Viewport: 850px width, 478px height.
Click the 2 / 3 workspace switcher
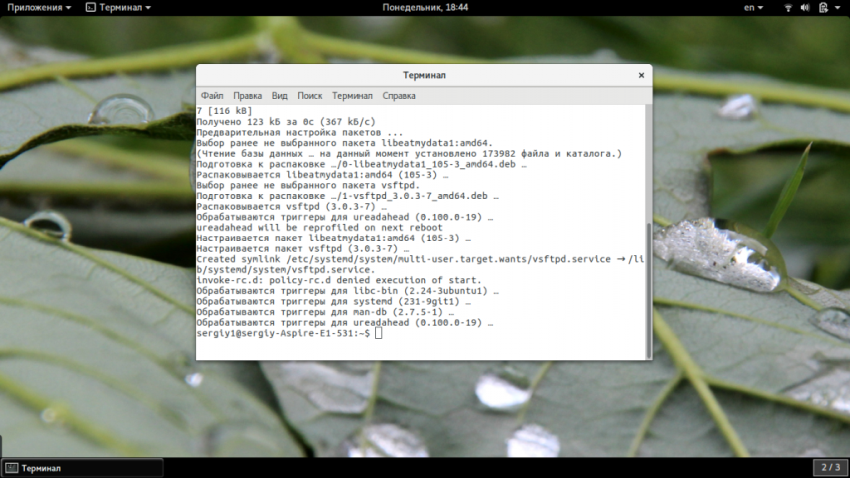pos(829,467)
